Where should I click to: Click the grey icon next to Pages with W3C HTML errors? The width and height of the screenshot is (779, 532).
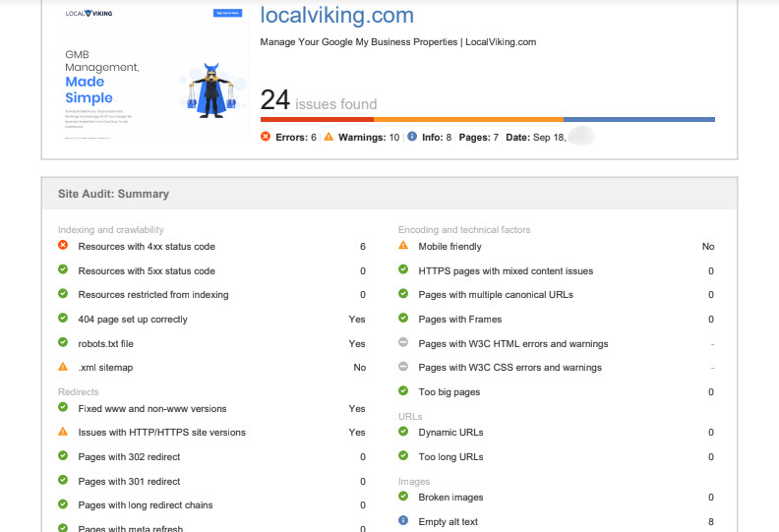403,343
